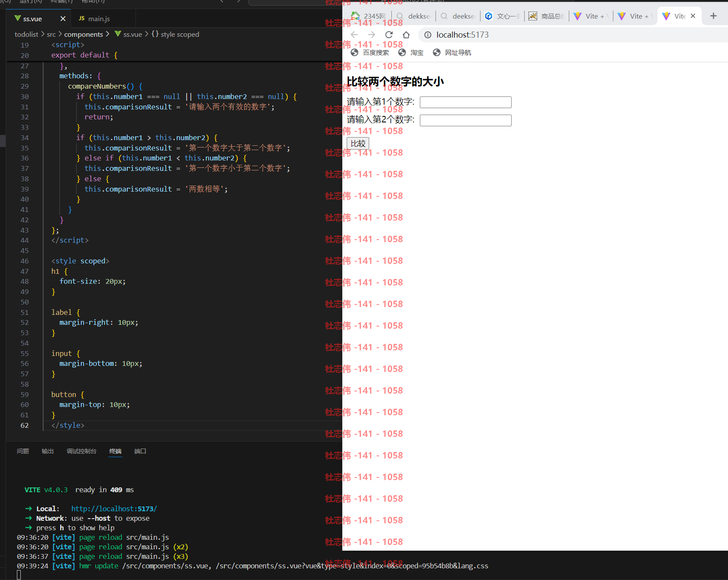Click the '两数相等' string in code
The image size is (728, 580).
(x=204, y=189)
